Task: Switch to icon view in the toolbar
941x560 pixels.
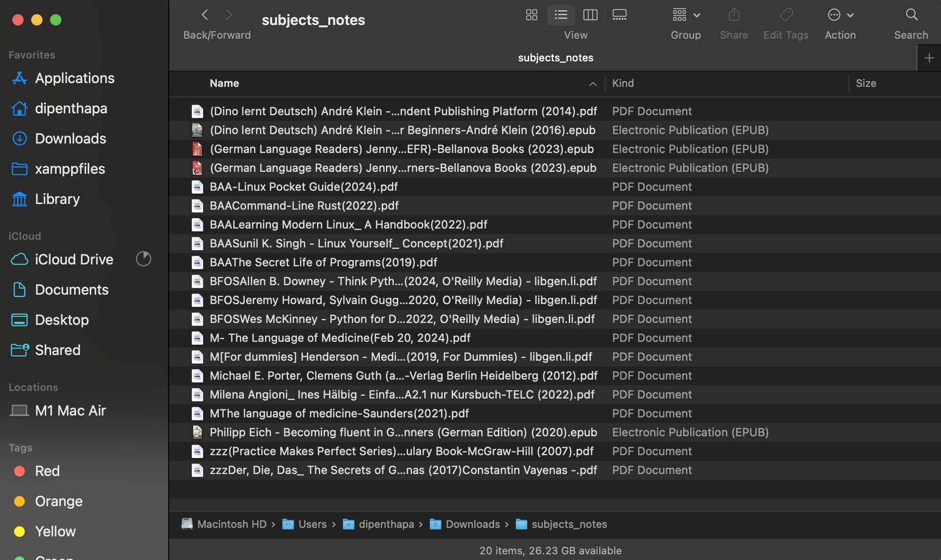Action: (x=531, y=15)
